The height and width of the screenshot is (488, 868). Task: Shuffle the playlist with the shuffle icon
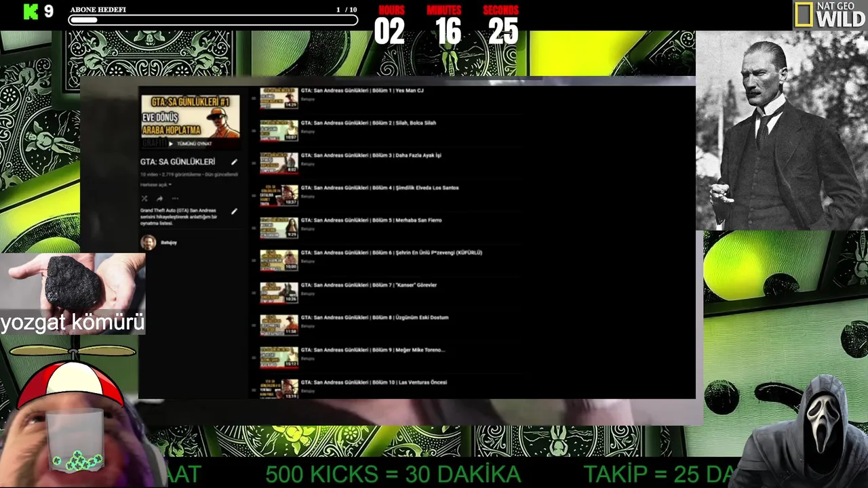click(144, 199)
